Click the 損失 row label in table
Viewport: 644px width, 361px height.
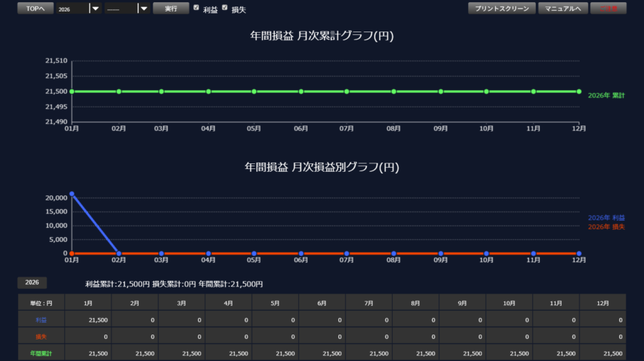tap(41, 336)
